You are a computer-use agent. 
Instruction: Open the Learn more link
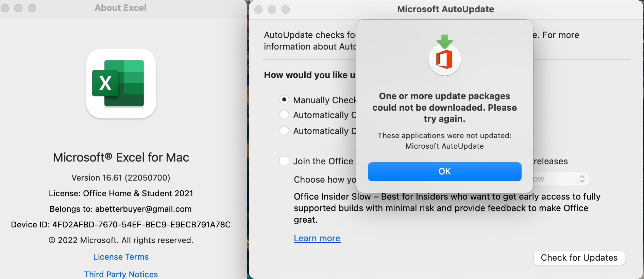coord(317,238)
